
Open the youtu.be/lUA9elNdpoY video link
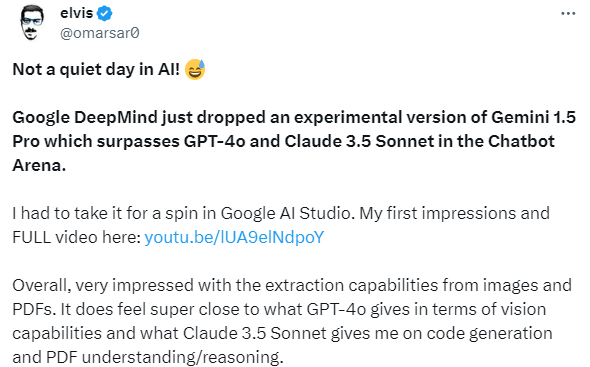[234, 237]
